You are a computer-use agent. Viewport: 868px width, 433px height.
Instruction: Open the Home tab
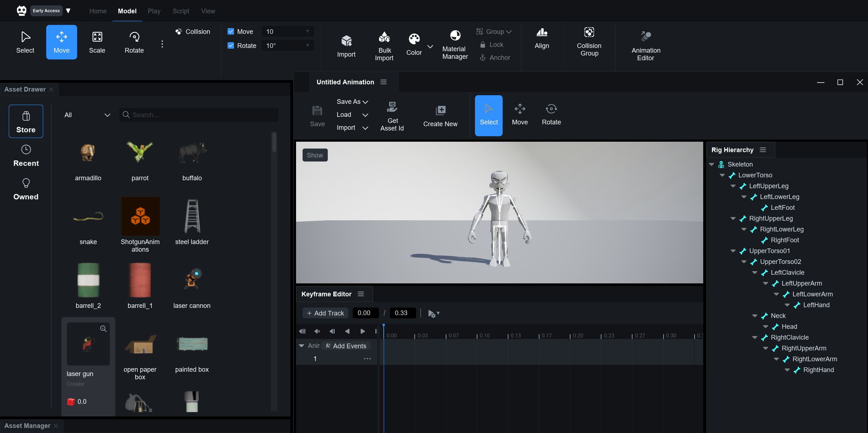pyautogui.click(x=98, y=11)
